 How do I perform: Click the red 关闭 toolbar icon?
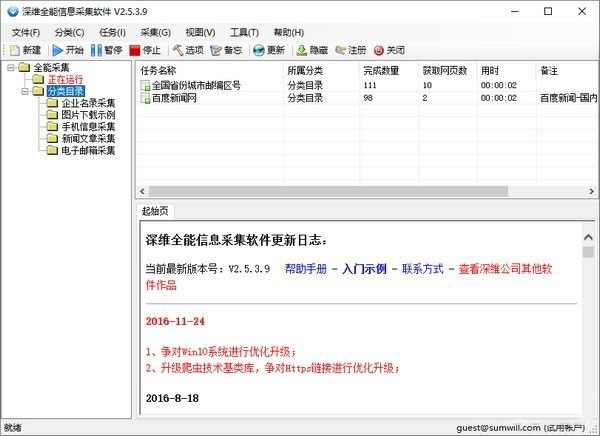378,50
